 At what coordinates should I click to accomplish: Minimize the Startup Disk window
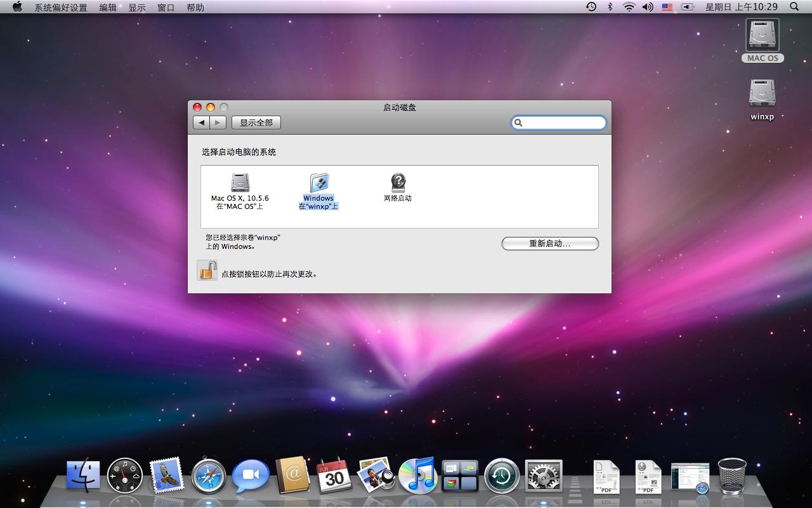tap(211, 107)
